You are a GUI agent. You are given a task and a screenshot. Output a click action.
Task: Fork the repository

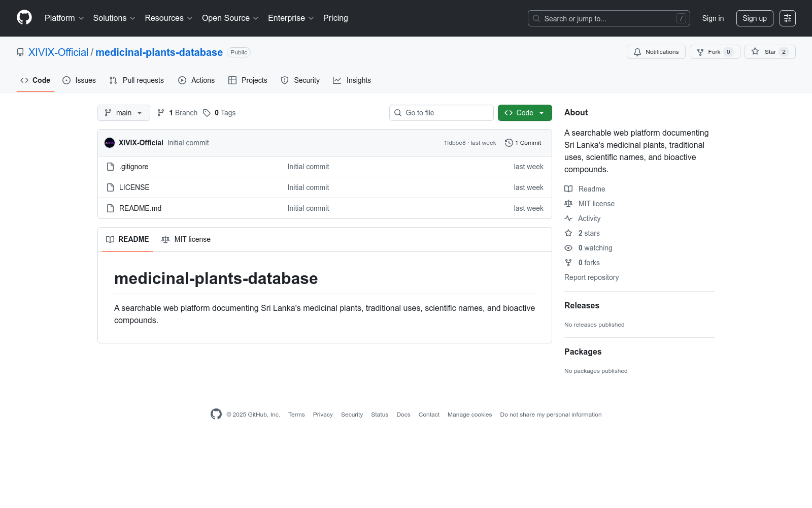[715, 52]
